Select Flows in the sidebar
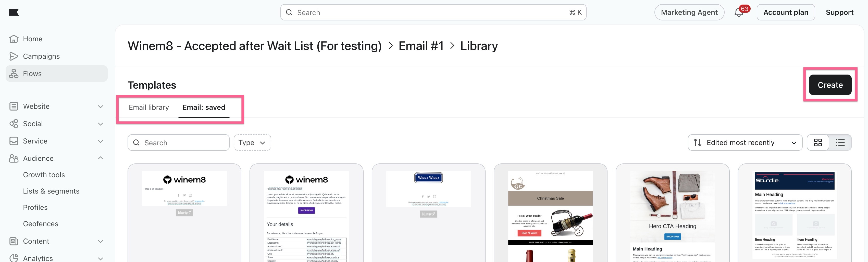 (x=57, y=74)
